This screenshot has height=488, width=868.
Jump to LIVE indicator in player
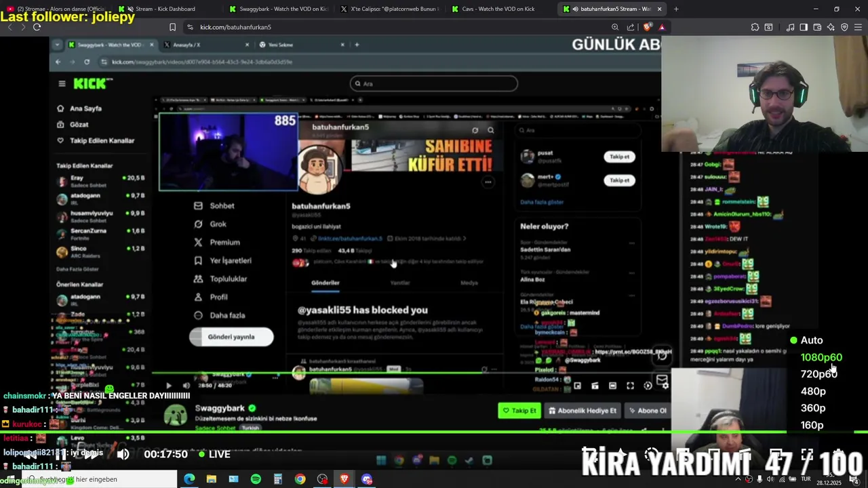pos(214,454)
